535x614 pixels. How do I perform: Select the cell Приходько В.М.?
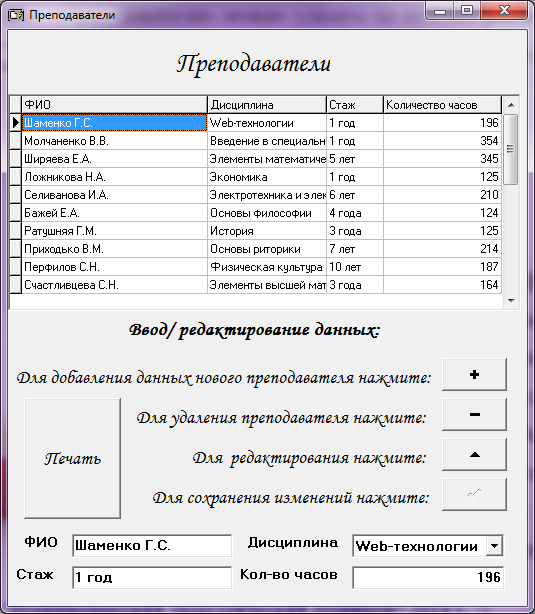(114, 249)
